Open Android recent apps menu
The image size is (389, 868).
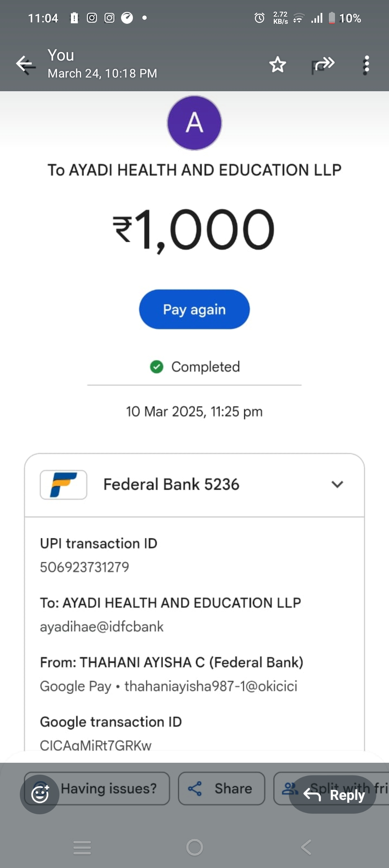(82, 847)
